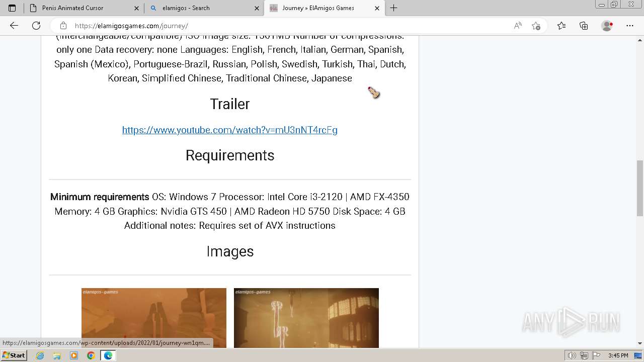Open Settings and more menu
Image resolution: width=644 pixels, height=362 pixels.
[x=630, y=26]
